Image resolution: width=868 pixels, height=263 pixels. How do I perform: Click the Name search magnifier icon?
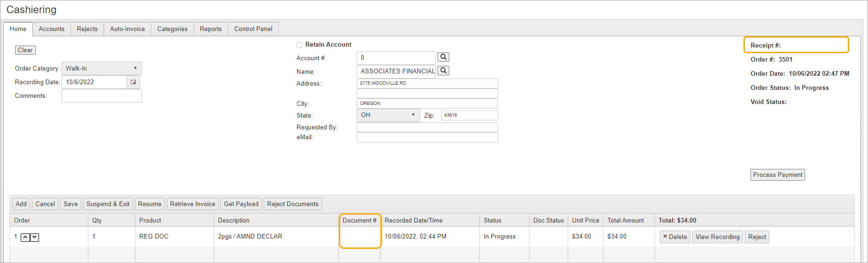coord(443,71)
